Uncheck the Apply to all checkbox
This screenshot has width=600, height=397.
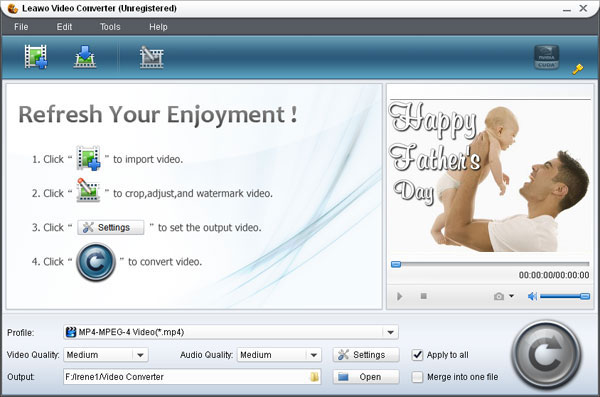(x=417, y=355)
